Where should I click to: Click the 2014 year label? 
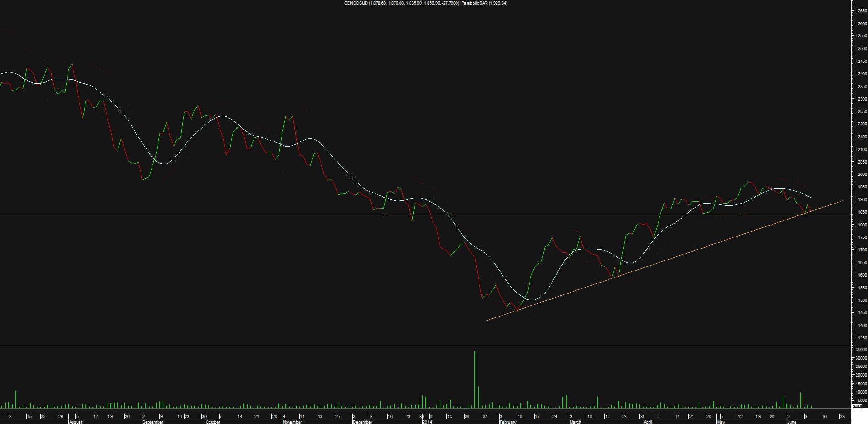click(x=427, y=422)
